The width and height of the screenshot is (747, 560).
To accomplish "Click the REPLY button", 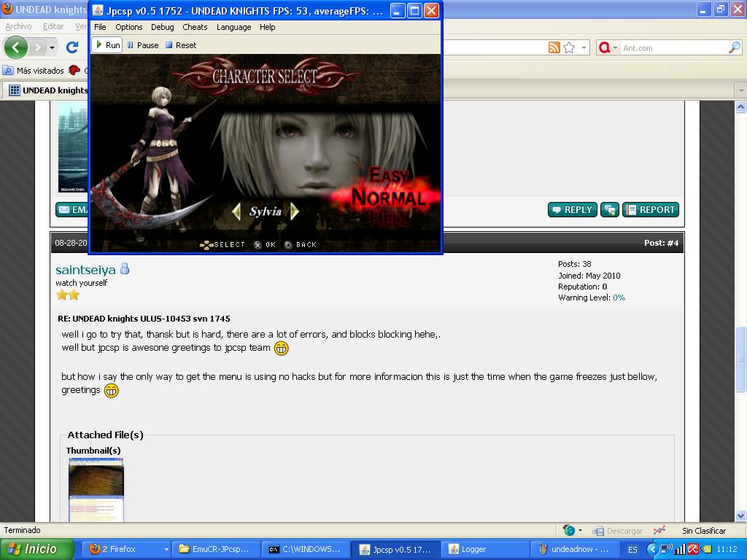I will click(x=572, y=210).
